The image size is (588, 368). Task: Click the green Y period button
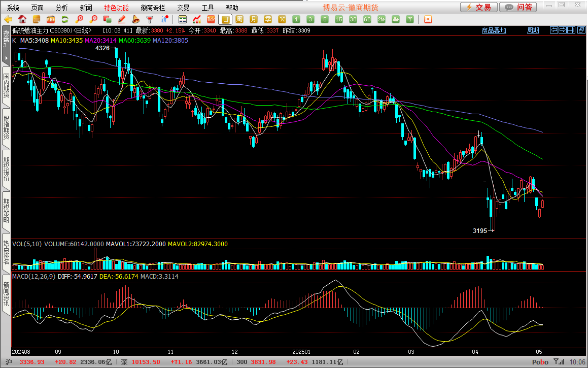[410, 19]
